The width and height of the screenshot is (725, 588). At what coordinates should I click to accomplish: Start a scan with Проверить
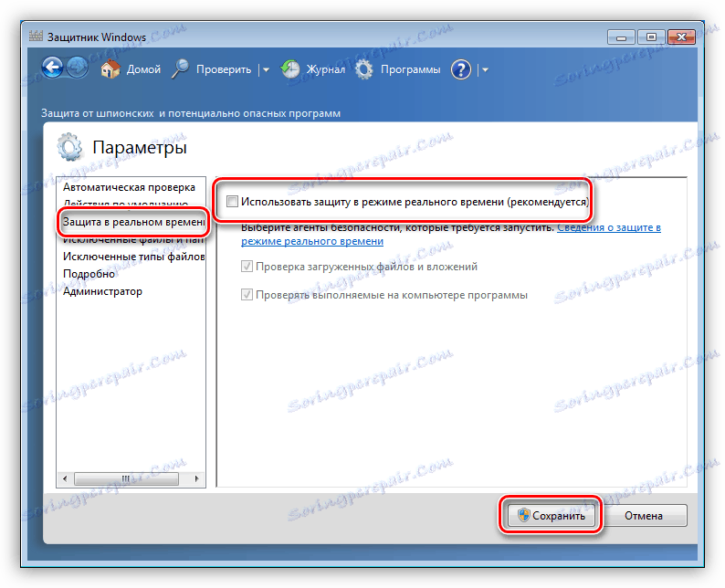click(224, 69)
